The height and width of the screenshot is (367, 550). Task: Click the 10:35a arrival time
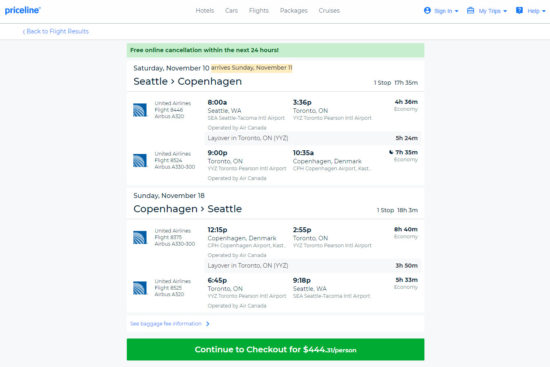point(303,153)
